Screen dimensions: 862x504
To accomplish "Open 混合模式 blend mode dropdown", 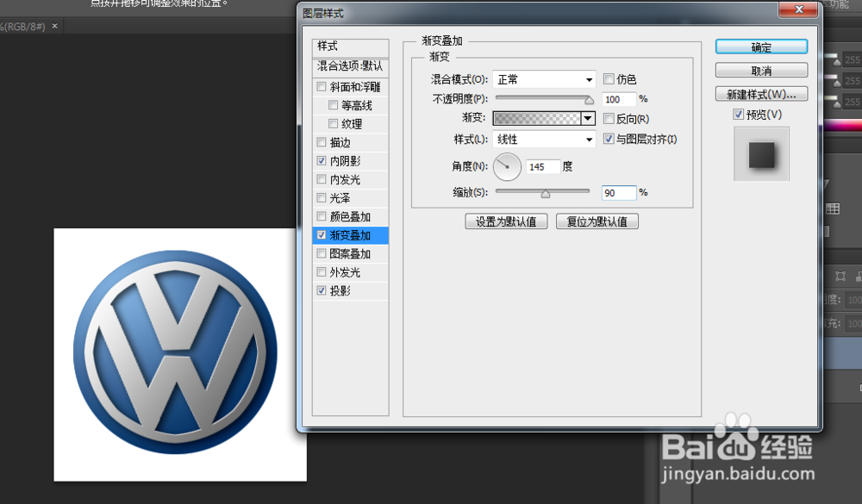I will point(544,80).
